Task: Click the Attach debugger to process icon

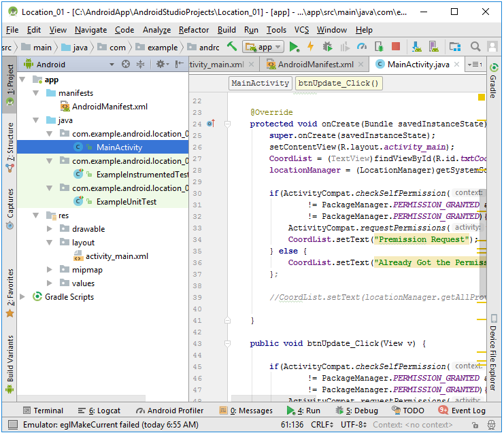Action: (379, 47)
